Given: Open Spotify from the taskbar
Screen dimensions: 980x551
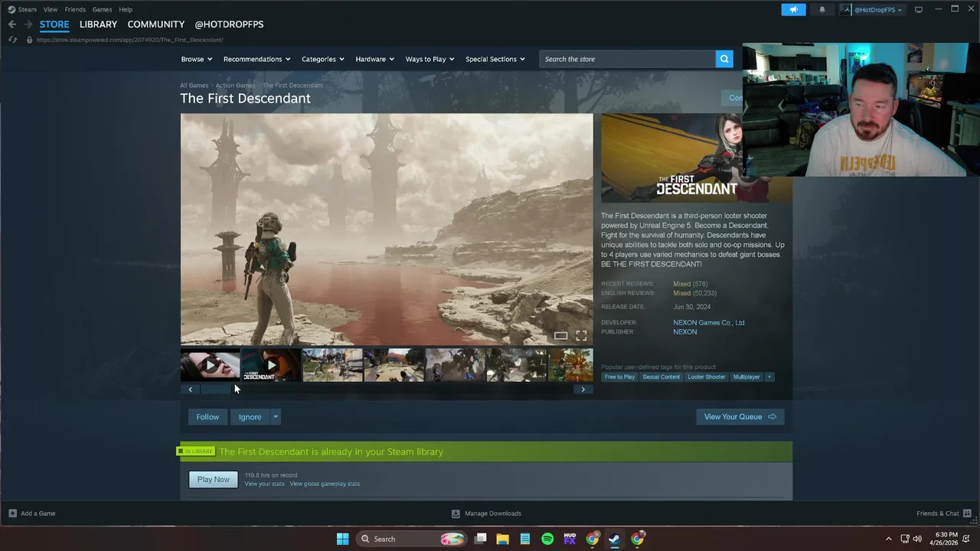Looking at the screenshot, I should [547, 539].
